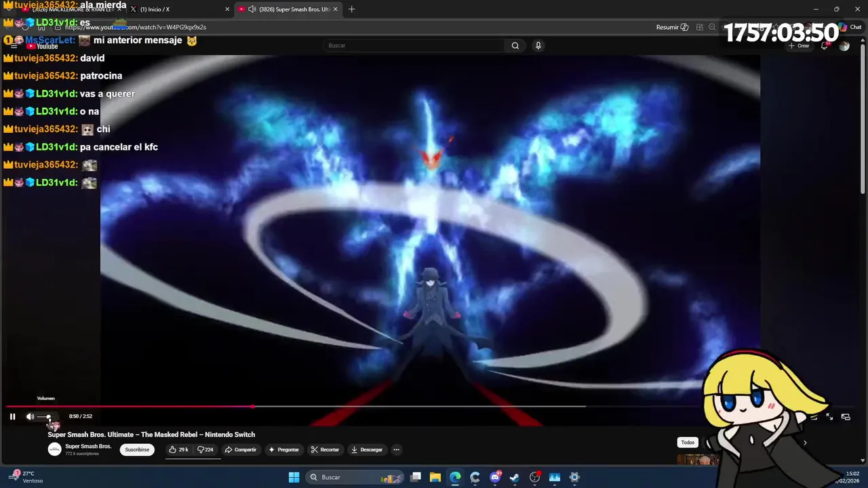The height and width of the screenshot is (488, 868).
Task: Open the three-dot more actions menu
Action: coord(397,449)
